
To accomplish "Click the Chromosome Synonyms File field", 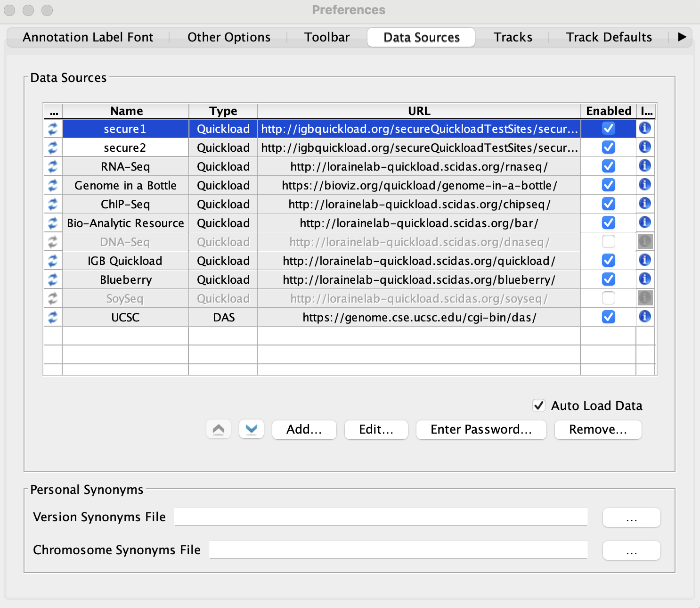I will coord(399,550).
